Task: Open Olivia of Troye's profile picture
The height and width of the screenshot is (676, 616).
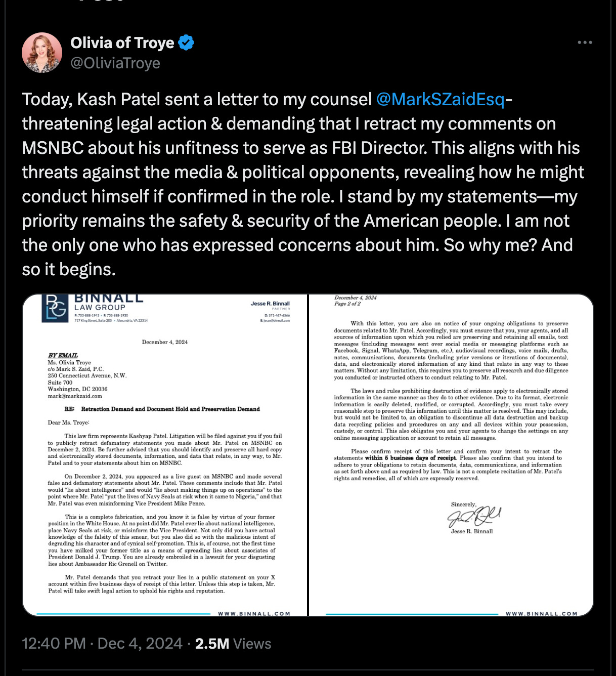Action: pyautogui.click(x=41, y=53)
